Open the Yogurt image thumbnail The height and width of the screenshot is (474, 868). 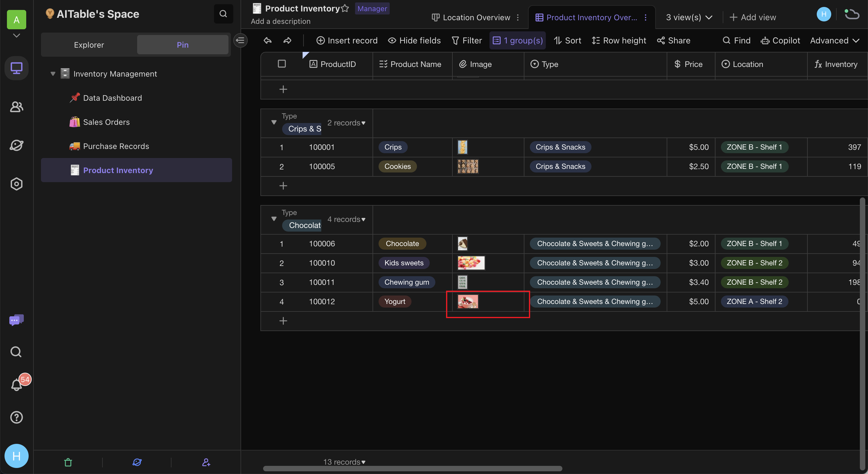pos(468,302)
